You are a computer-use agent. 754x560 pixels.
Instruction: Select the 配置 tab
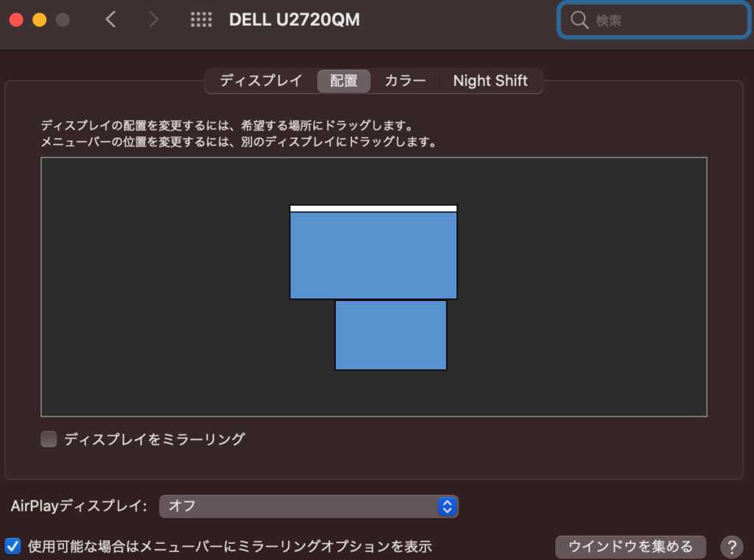(344, 81)
